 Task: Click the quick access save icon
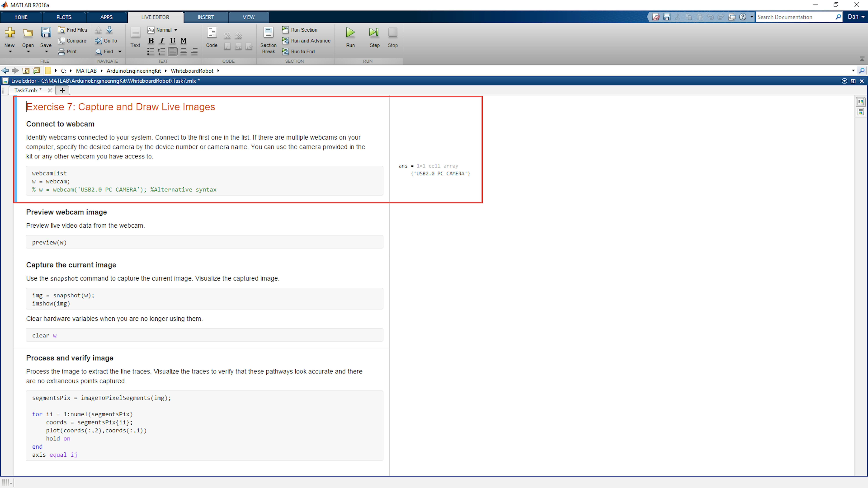[x=666, y=17]
